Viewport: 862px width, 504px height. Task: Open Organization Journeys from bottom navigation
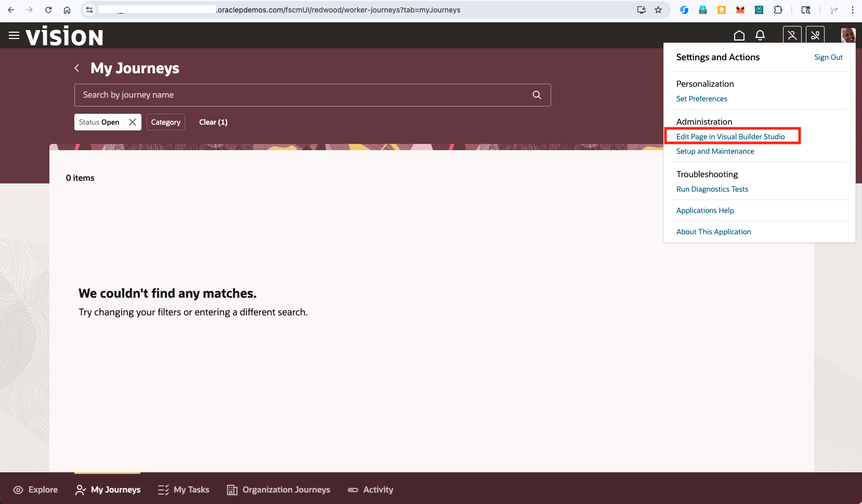coord(278,489)
